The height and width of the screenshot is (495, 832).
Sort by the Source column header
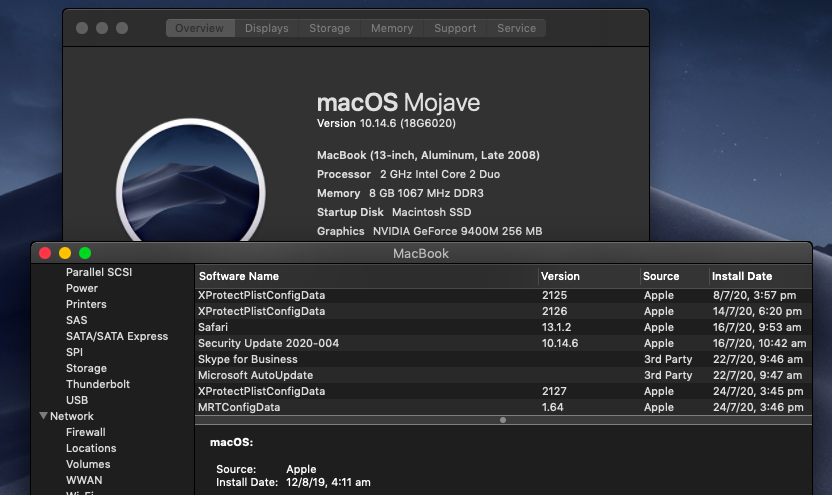tap(674, 276)
